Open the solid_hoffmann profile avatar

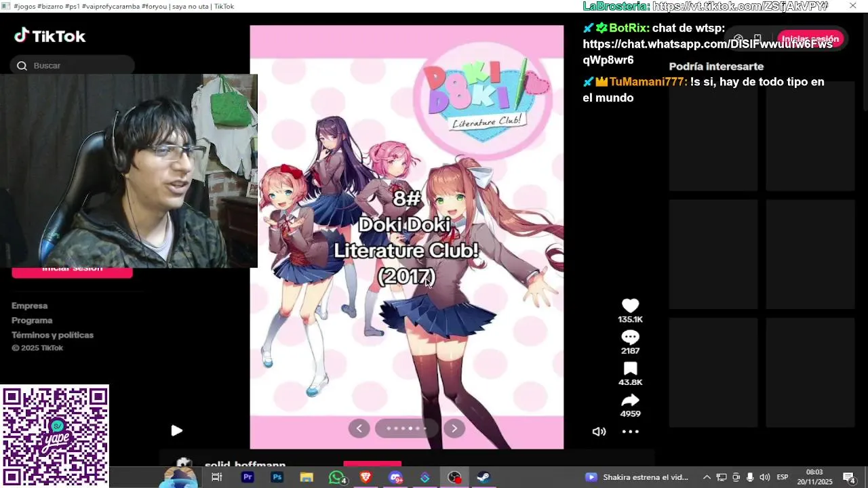click(x=184, y=464)
